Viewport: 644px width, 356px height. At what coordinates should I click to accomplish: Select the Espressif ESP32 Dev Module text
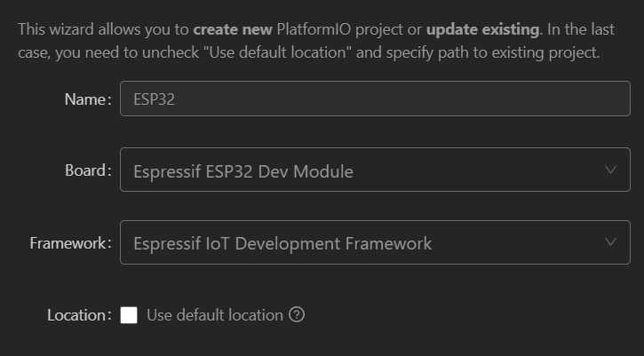[243, 171]
